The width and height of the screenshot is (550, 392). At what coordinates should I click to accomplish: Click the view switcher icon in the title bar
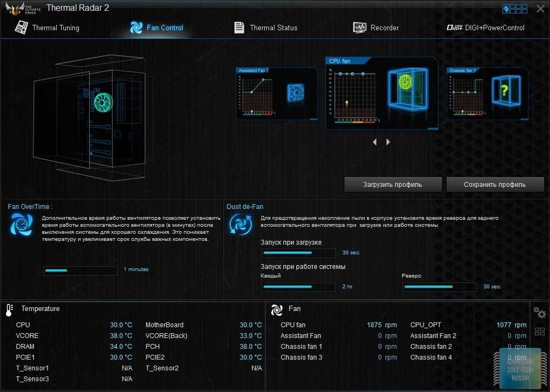click(515, 9)
